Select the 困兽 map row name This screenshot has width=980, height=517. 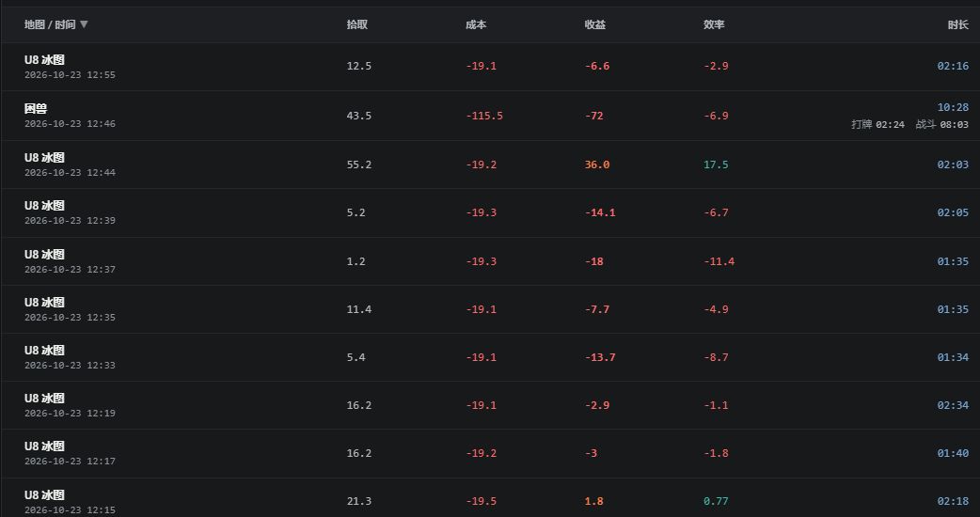36,109
